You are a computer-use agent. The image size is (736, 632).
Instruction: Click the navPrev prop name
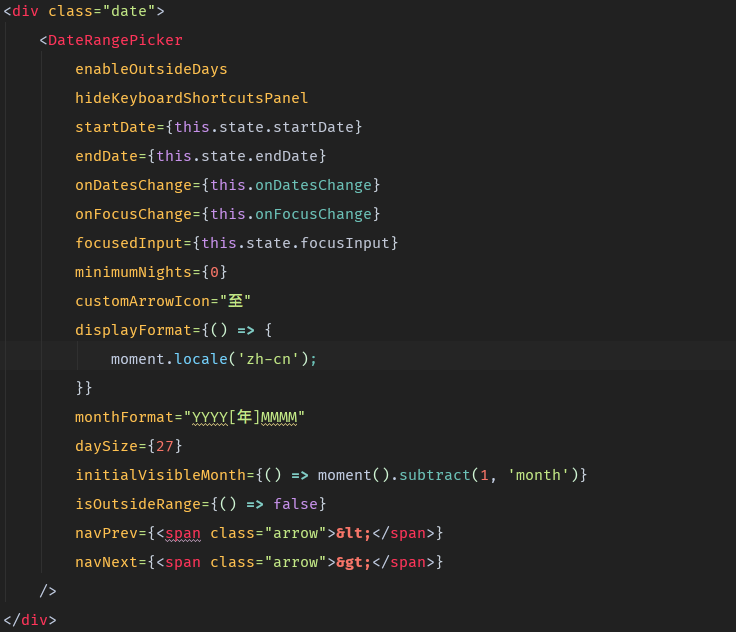(x=106, y=533)
